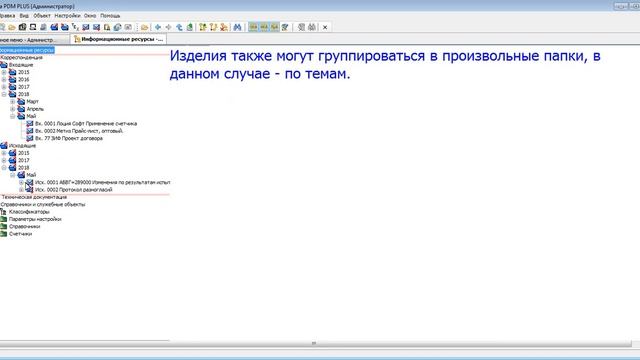Click the Счетчики green folder icon
The image size is (640, 360).
(4, 233)
